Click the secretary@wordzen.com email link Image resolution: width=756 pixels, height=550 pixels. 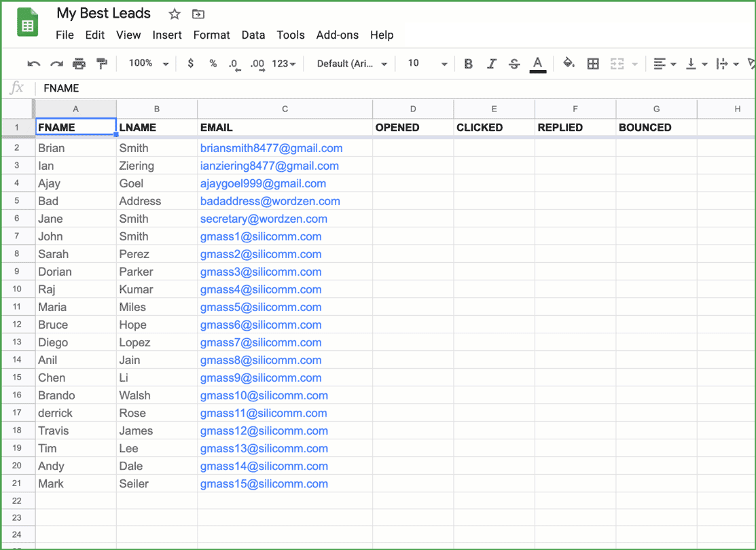(x=264, y=219)
